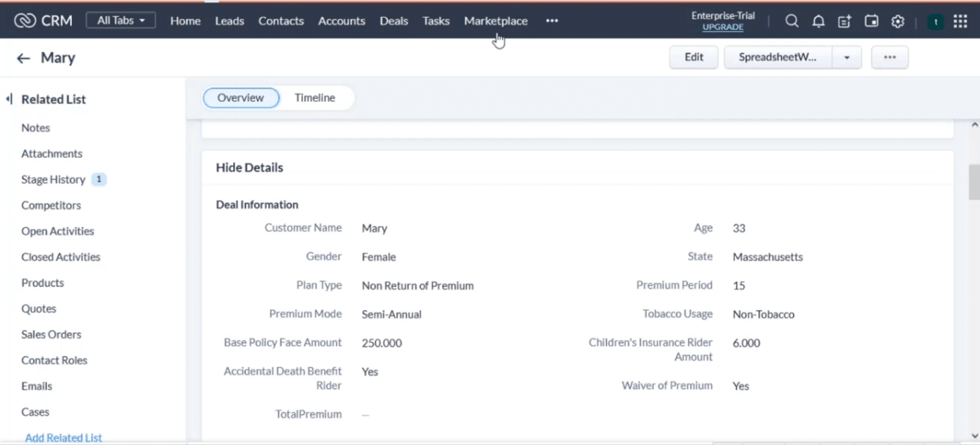
Task: Click the Edit button
Action: pyautogui.click(x=694, y=58)
